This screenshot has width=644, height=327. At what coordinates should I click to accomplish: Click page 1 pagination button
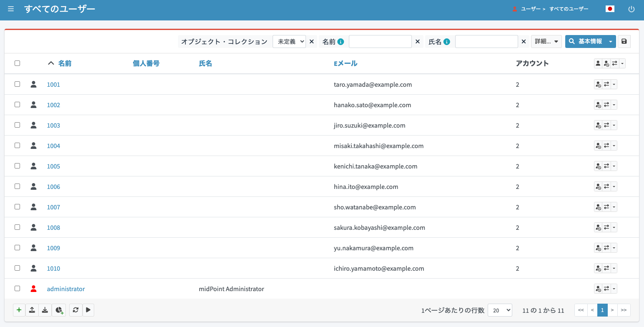(602, 310)
